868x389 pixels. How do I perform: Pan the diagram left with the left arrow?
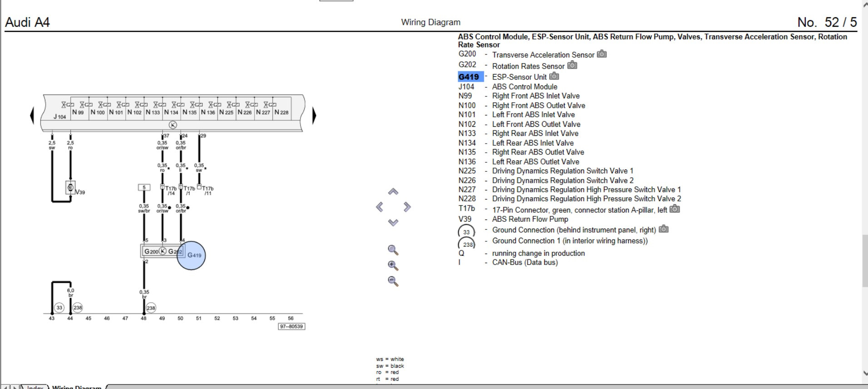[380, 207]
